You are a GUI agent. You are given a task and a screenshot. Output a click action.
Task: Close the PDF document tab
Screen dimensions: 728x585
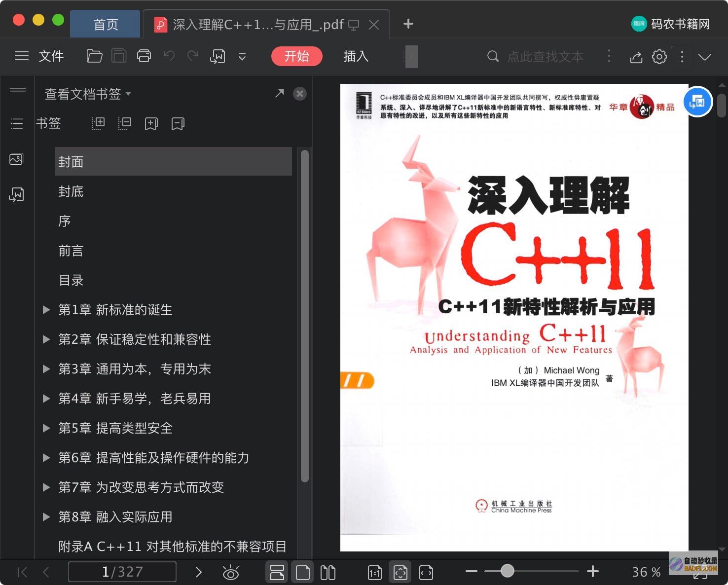pos(374,24)
